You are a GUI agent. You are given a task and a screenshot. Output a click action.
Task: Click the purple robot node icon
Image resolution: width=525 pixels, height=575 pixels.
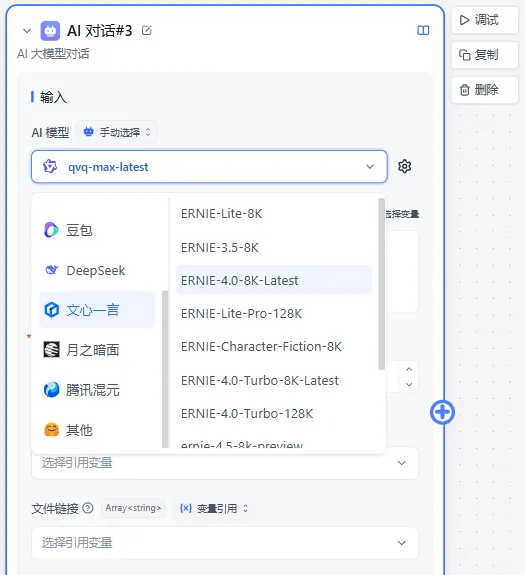point(50,31)
